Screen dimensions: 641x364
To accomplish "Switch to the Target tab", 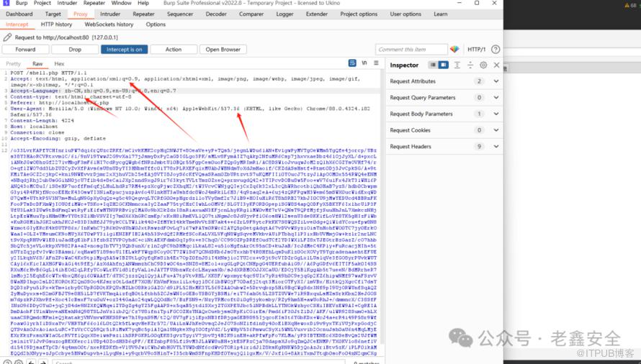I will click(x=53, y=14).
